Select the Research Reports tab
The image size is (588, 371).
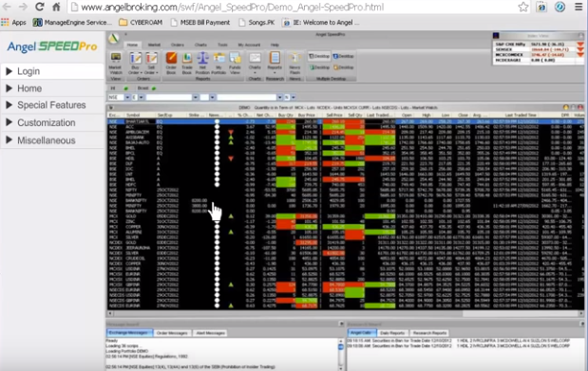click(x=429, y=333)
